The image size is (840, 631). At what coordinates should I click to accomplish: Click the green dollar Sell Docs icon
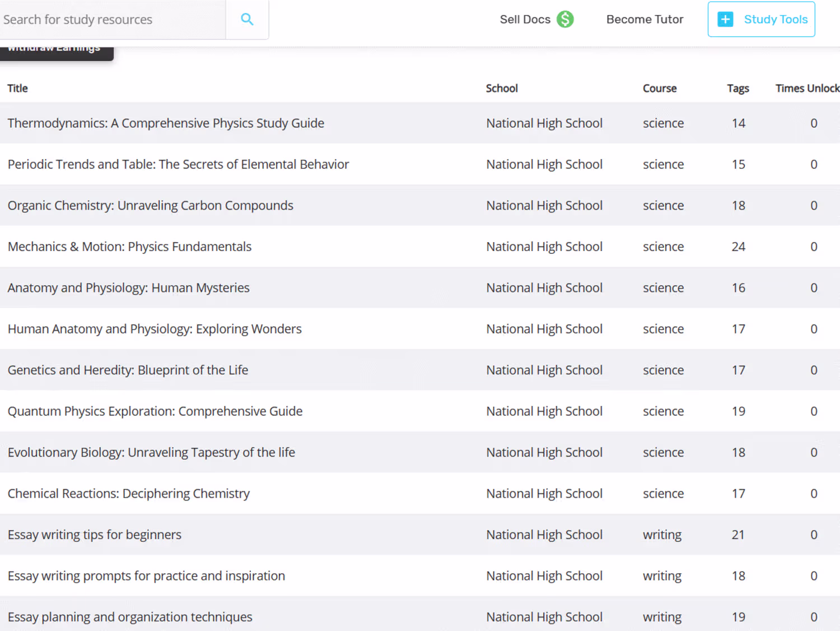click(x=565, y=20)
